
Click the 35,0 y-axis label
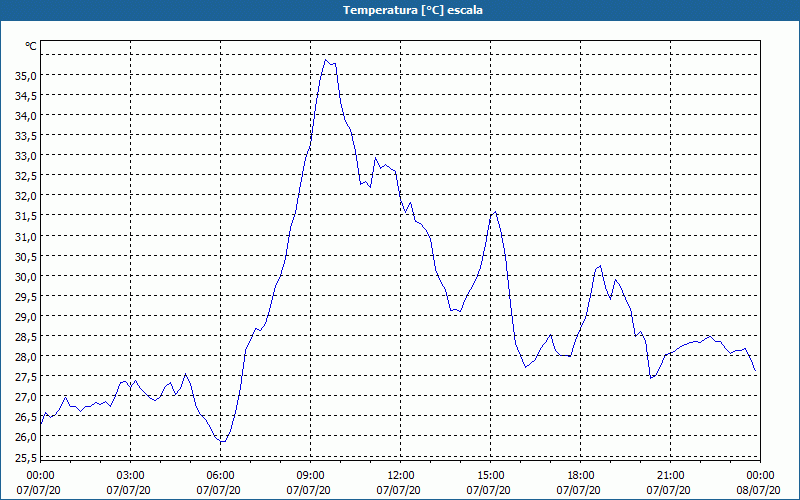click(26, 76)
